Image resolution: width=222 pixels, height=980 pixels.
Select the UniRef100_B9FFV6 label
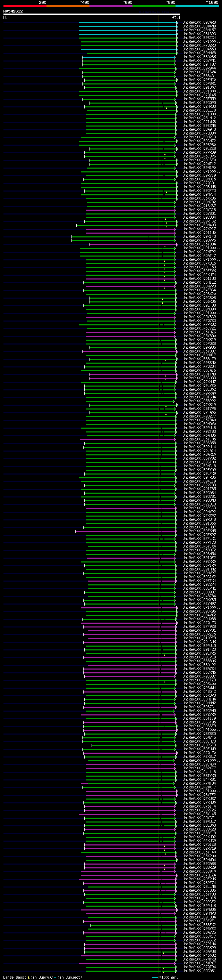click(199, 271)
